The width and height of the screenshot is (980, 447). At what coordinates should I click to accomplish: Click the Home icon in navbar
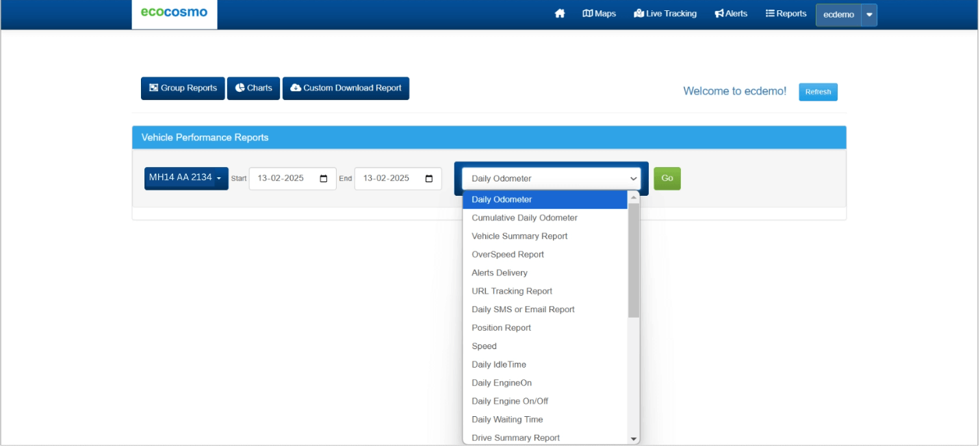pos(560,14)
